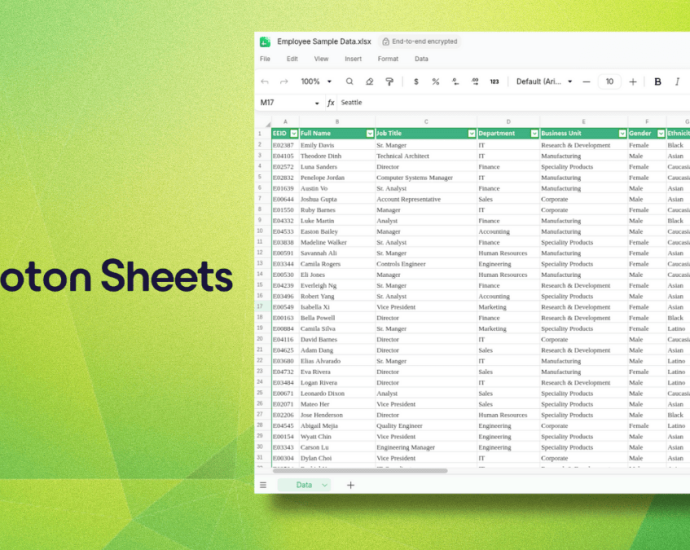Click the cell 'Dylan Choi'
690x550 pixels.
[x=337, y=458]
